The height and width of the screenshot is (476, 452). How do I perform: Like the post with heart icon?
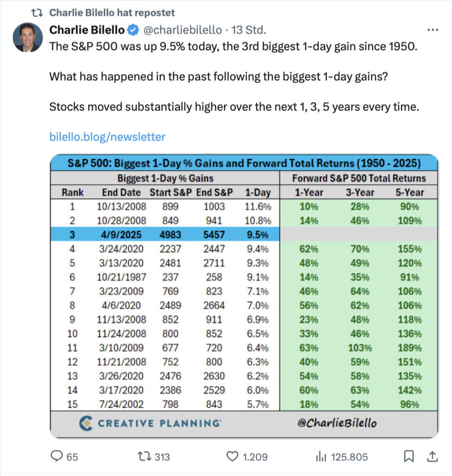pos(232,457)
